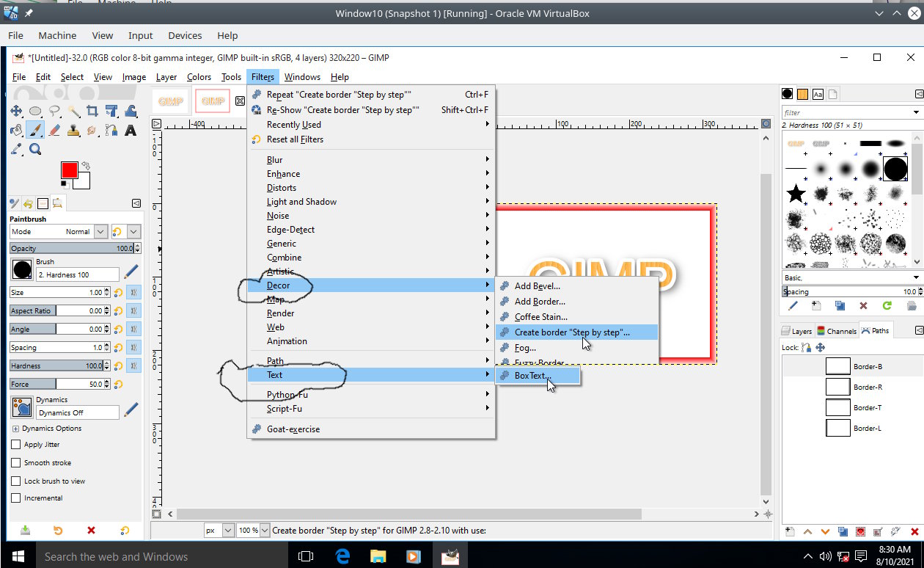Expand Dynamics Options section
924x568 pixels.
point(15,429)
